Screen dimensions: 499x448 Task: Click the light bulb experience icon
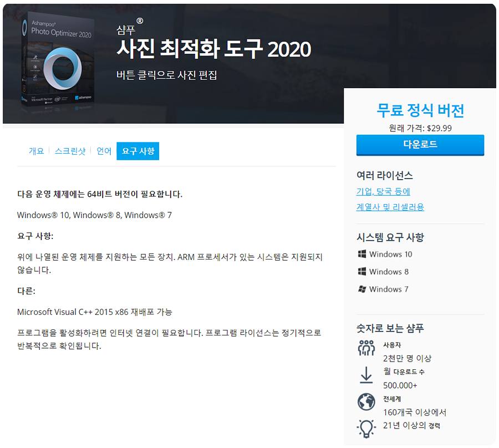366,429
